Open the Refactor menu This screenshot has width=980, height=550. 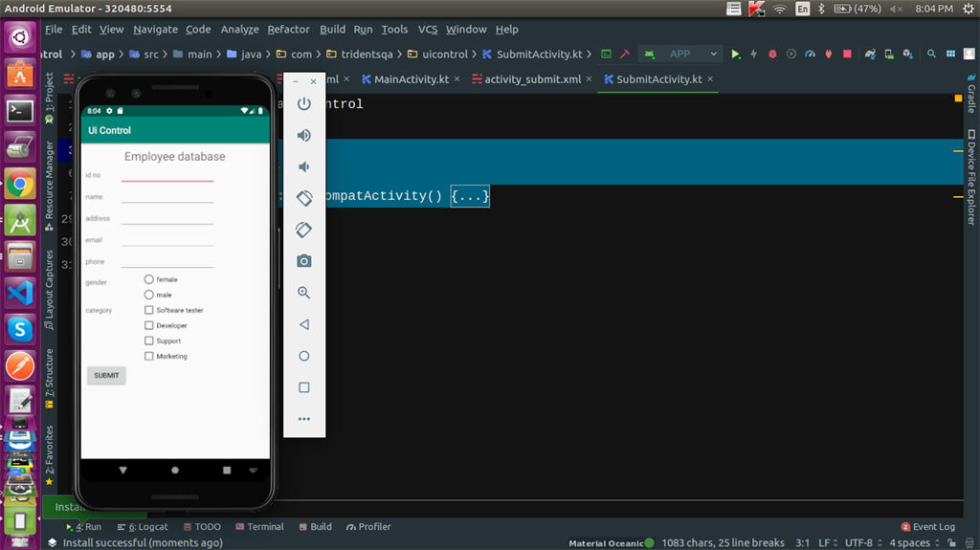click(x=288, y=30)
